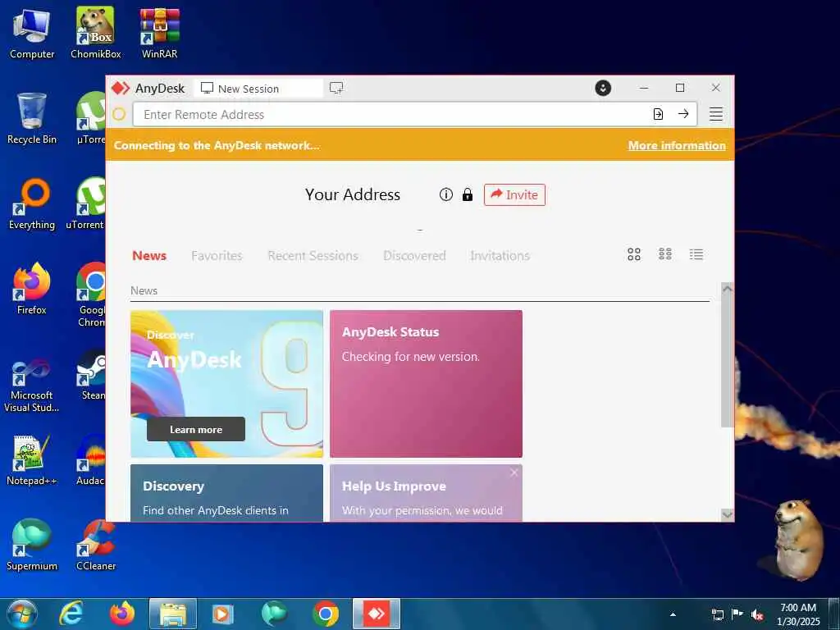Open the Discovery card
The width and height of the screenshot is (840, 630).
click(x=226, y=493)
